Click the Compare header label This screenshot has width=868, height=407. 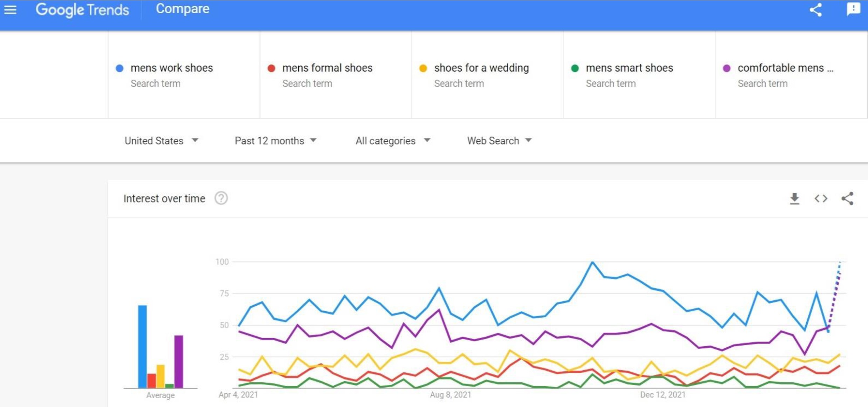click(x=182, y=9)
